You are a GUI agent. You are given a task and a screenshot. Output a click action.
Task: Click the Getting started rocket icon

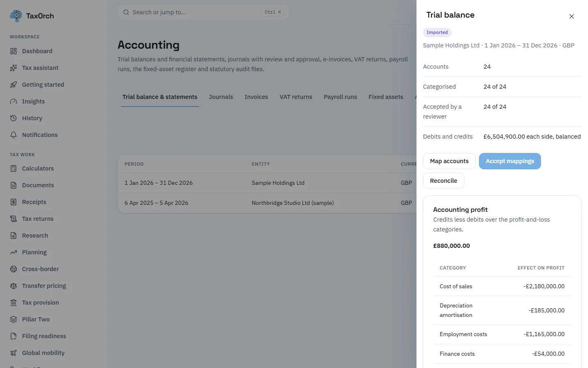pyautogui.click(x=13, y=85)
